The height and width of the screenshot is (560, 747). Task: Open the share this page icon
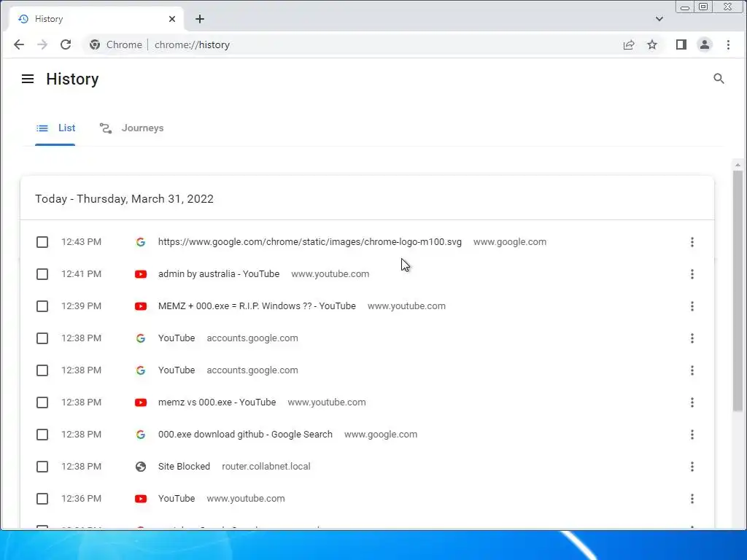point(629,44)
